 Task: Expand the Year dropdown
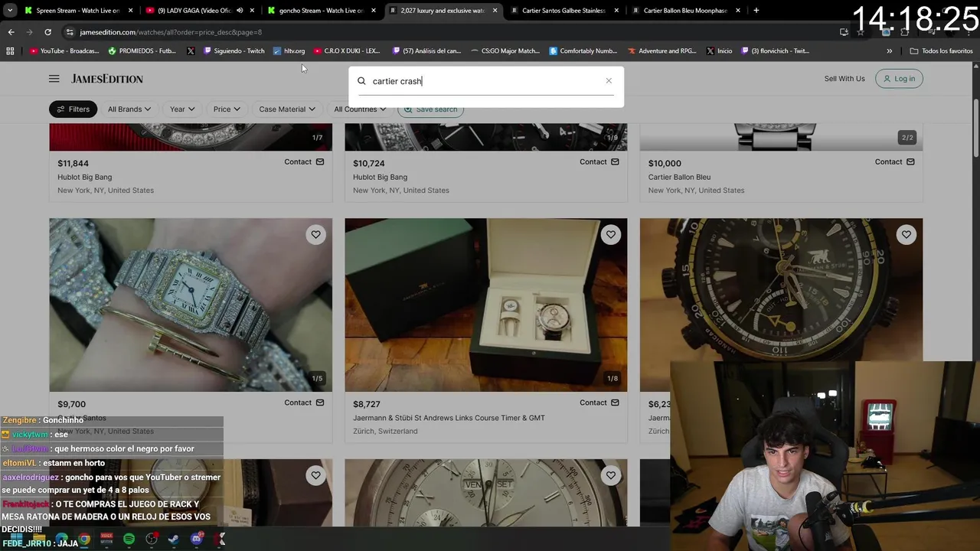(x=182, y=109)
